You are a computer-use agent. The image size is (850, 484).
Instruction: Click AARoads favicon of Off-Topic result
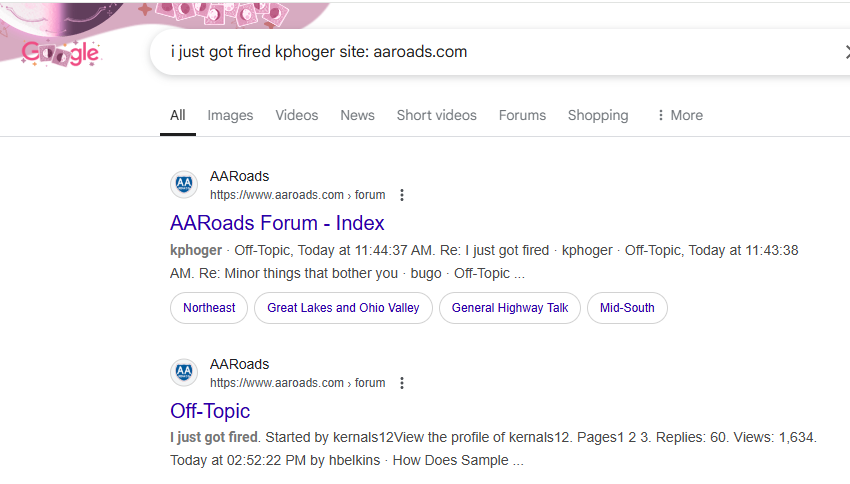click(184, 372)
